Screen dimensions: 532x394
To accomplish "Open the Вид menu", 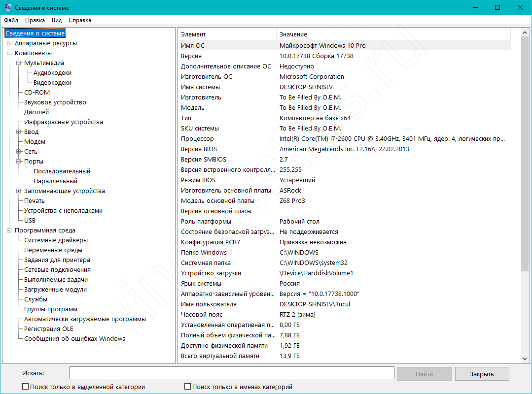I will tap(57, 20).
